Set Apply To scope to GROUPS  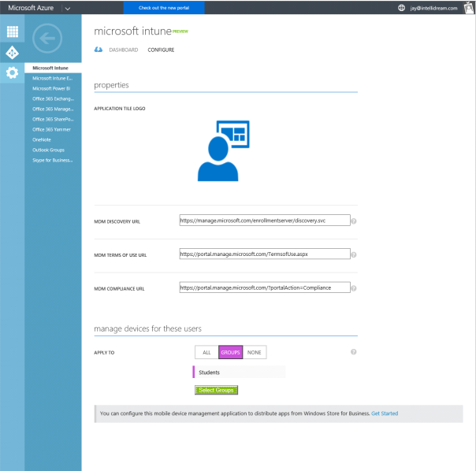[x=230, y=352]
